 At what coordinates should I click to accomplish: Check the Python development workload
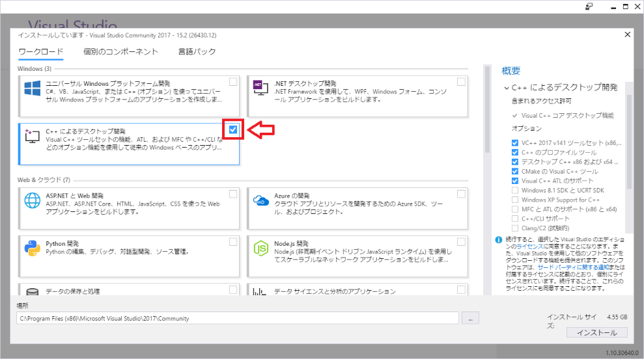pyautogui.click(x=233, y=242)
